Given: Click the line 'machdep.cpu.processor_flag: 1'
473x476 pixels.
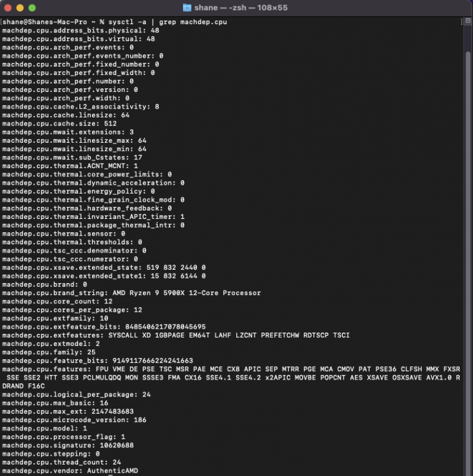Looking at the screenshot, I should [x=63, y=437].
